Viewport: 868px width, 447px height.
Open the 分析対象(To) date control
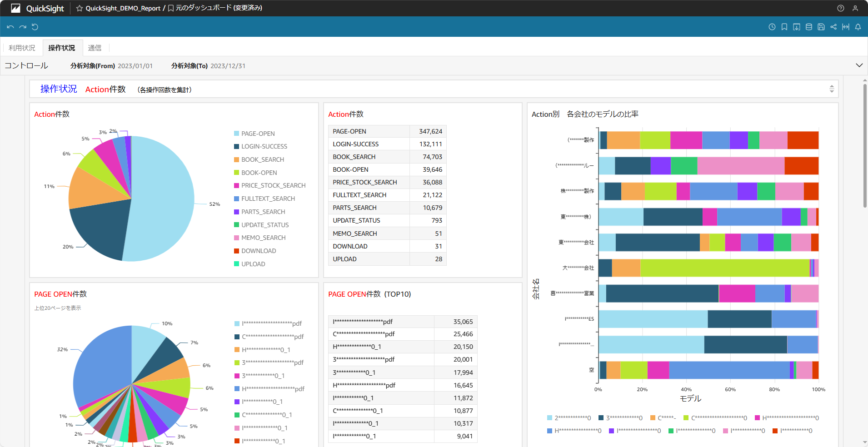coord(228,66)
